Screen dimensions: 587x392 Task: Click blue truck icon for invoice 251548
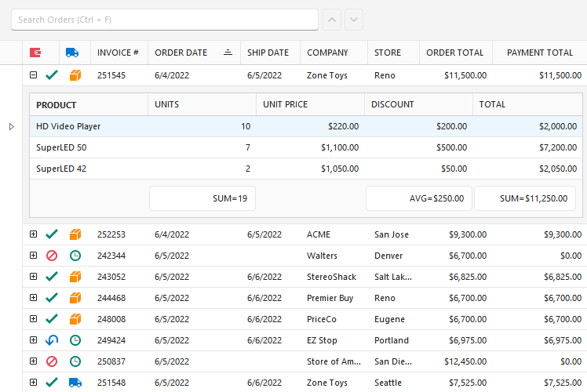coord(75,383)
